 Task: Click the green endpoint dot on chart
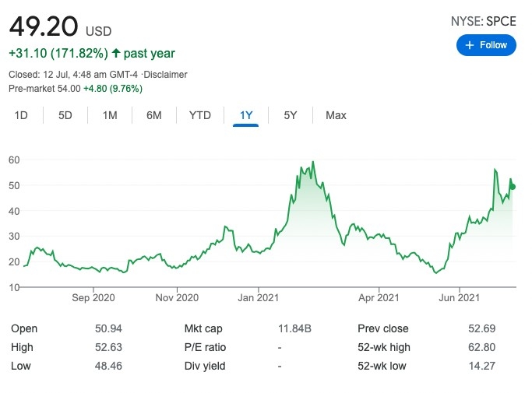tap(513, 187)
